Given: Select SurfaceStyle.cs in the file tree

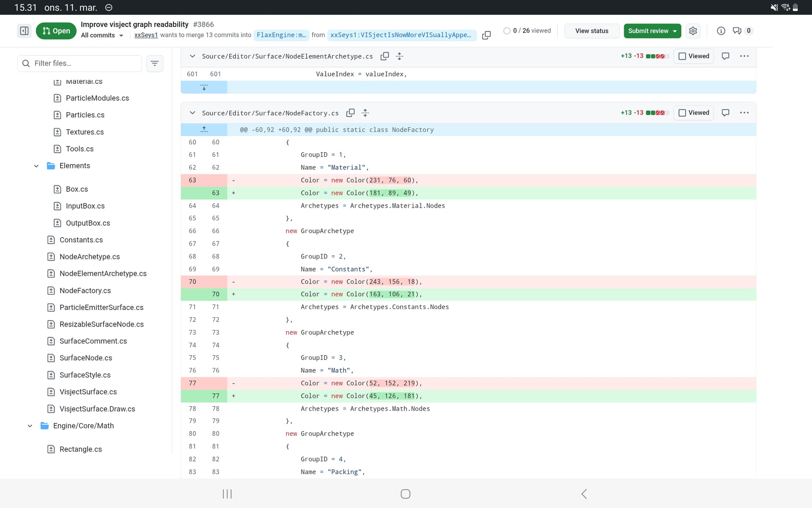Looking at the screenshot, I should (x=85, y=375).
